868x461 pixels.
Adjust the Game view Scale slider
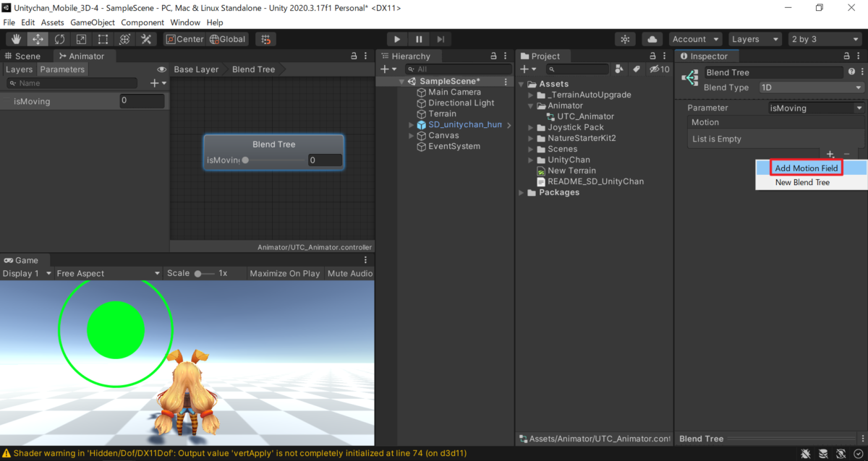click(204, 273)
